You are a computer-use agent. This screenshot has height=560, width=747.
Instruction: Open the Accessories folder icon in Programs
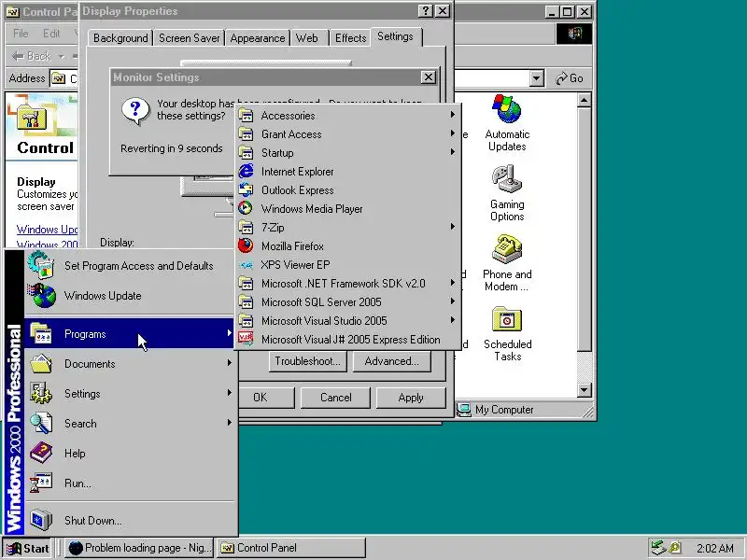click(246, 115)
